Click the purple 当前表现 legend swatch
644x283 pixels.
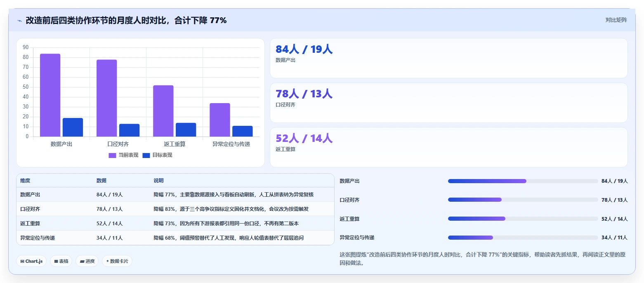click(x=112, y=156)
